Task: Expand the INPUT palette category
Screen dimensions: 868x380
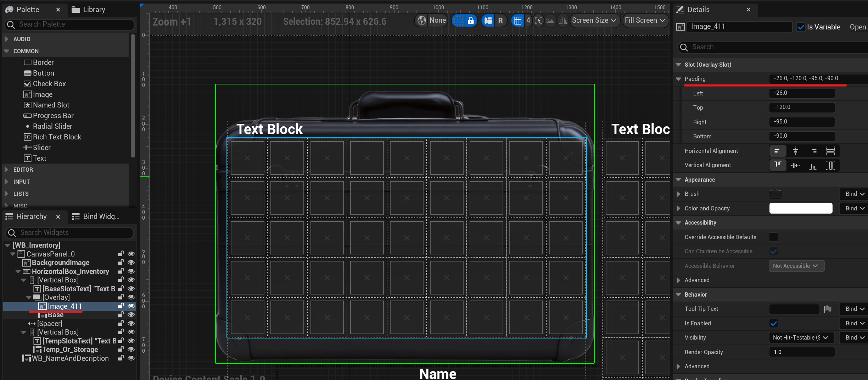Action: click(6, 182)
